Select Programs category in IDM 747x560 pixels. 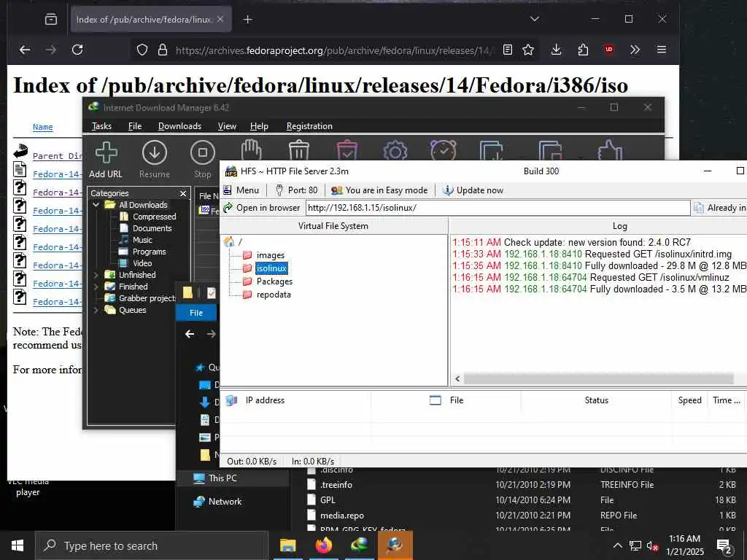[x=142, y=252]
